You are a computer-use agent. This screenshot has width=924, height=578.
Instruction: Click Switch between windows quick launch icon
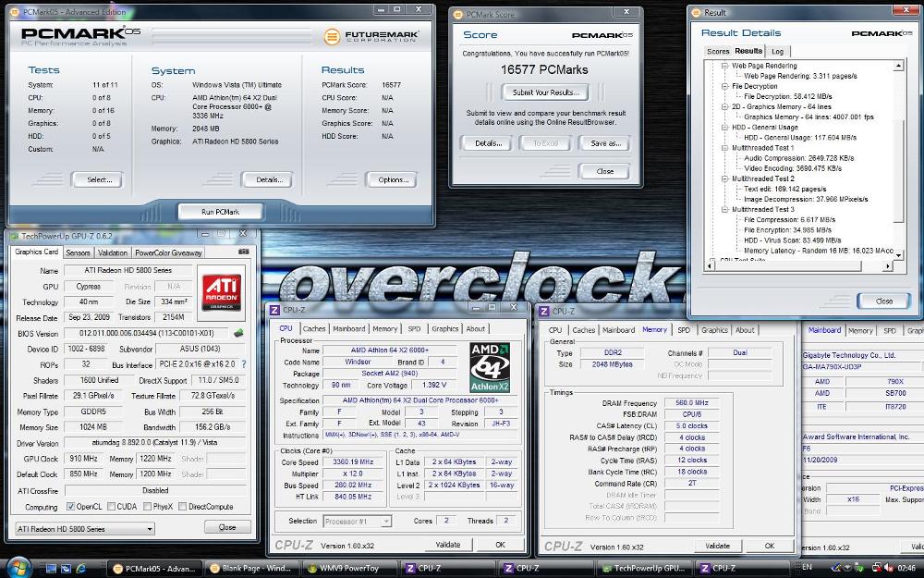(66, 569)
